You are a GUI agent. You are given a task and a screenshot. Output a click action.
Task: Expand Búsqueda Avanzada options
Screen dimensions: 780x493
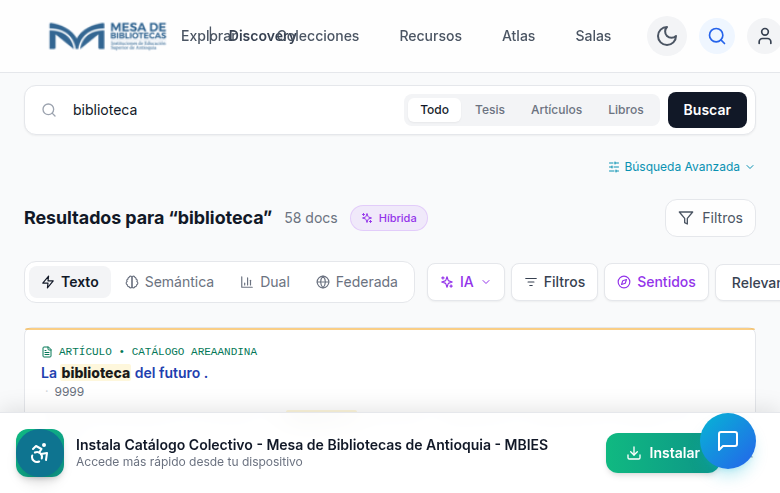click(x=681, y=167)
